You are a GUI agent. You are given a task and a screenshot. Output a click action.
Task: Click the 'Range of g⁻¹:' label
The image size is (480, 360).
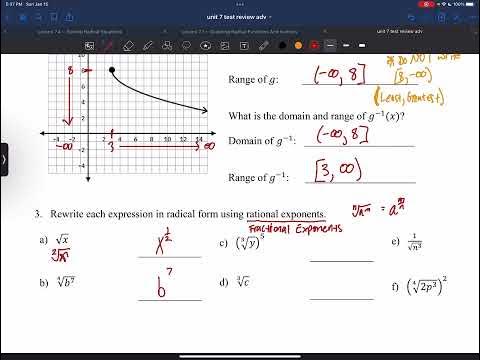pyautogui.click(x=258, y=177)
